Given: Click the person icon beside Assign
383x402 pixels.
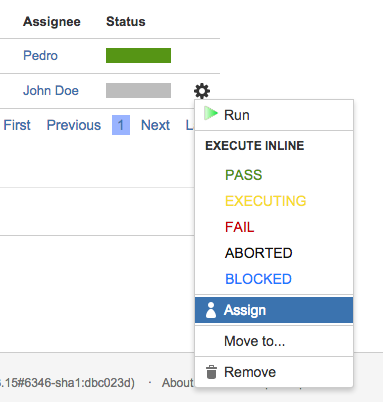Looking at the screenshot, I should (x=211, y=310).
